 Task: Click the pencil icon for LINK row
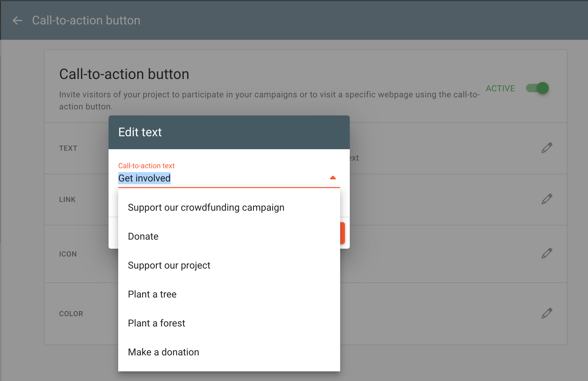[x=546, y=199]
